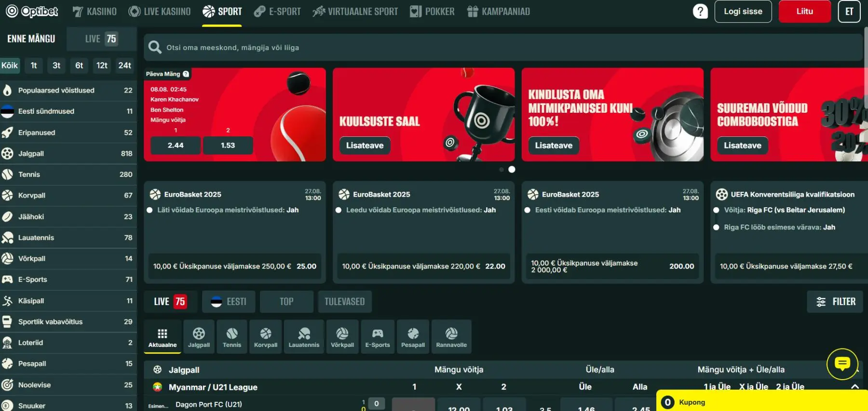Open Loteriid in sidebar
868x411 pixels.
[x=68, y=343]
